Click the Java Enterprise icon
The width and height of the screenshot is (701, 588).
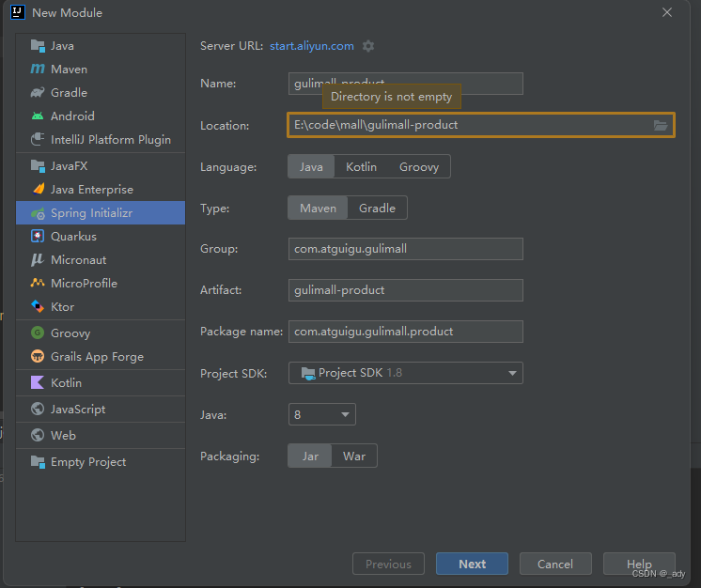pos(38,190)
